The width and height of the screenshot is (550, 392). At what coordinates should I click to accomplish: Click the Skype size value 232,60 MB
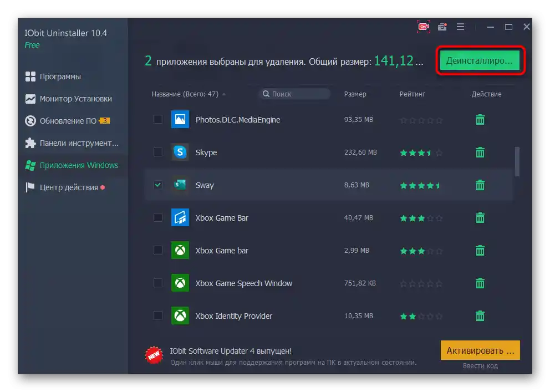pyautogui.click(x=360, y=152)
